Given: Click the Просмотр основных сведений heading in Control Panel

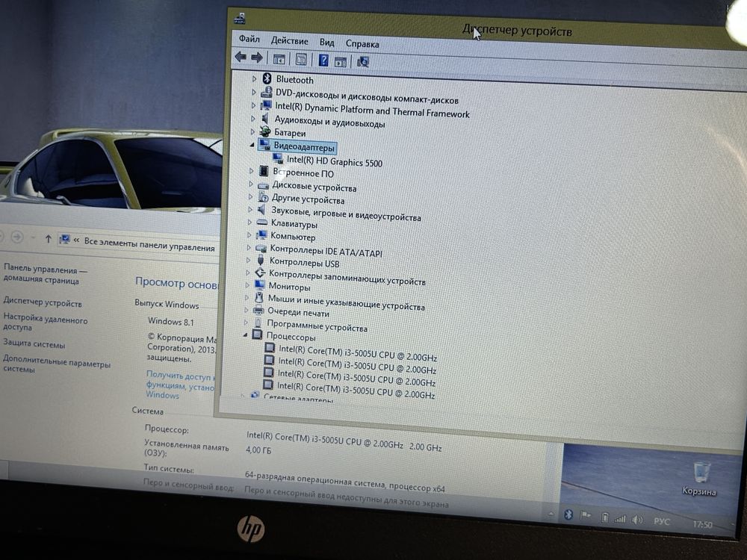Looking at the screenshot, I should point(177,283).
